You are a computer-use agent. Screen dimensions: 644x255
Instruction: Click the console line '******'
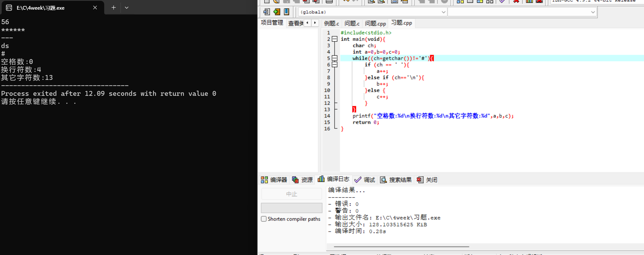click(13, 30)
